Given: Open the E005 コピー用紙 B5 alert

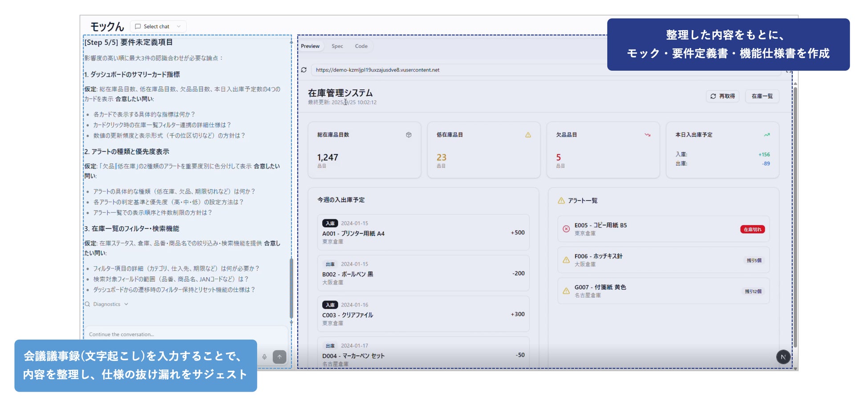Looking at the screenshot, I should 663,229.
